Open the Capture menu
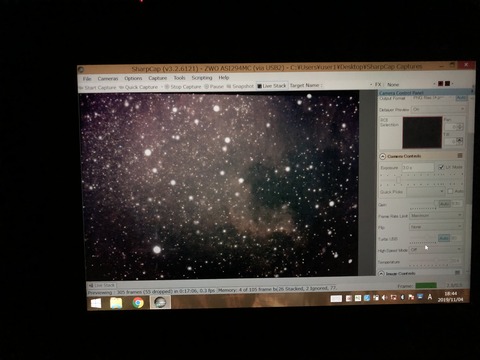Viewport: 480px width, 360px height. coord(157,78)
